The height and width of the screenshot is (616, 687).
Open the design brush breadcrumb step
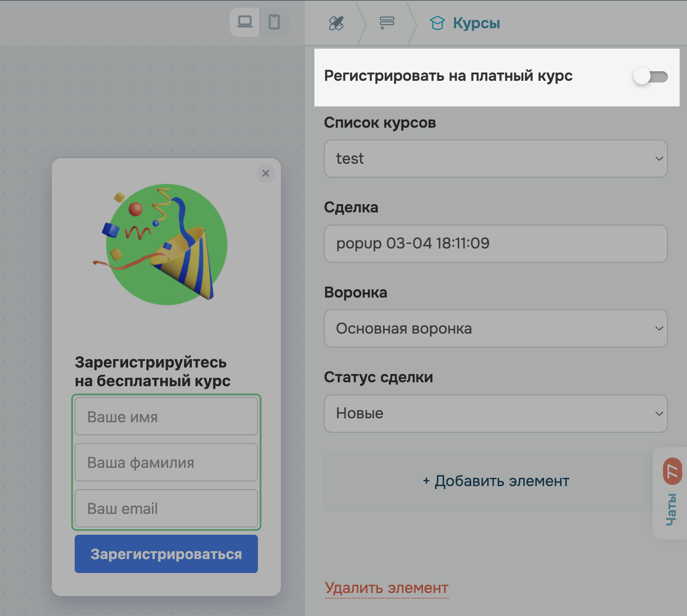(336, 23)
